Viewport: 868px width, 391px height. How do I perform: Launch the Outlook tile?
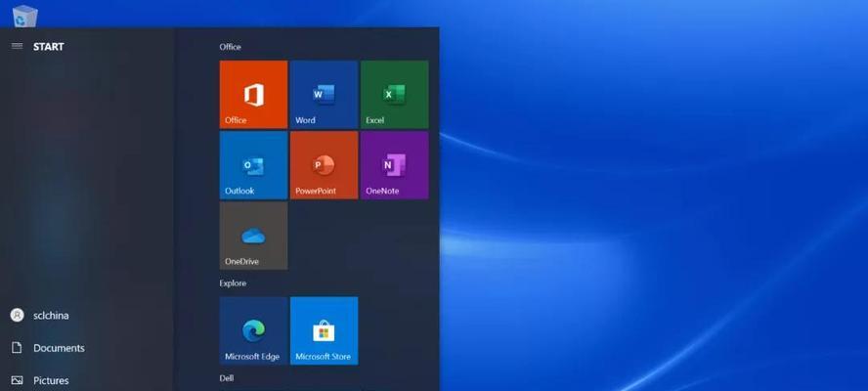(253, 165)
